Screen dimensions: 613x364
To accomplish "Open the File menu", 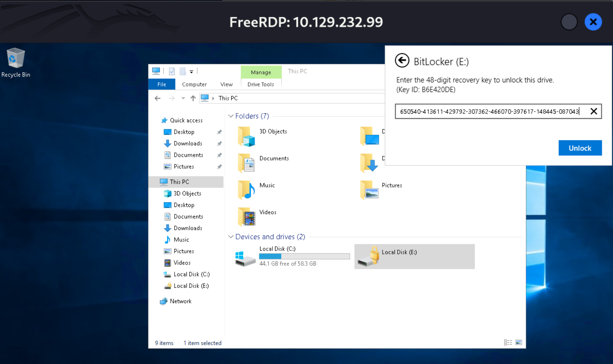I will click(161, 84).
